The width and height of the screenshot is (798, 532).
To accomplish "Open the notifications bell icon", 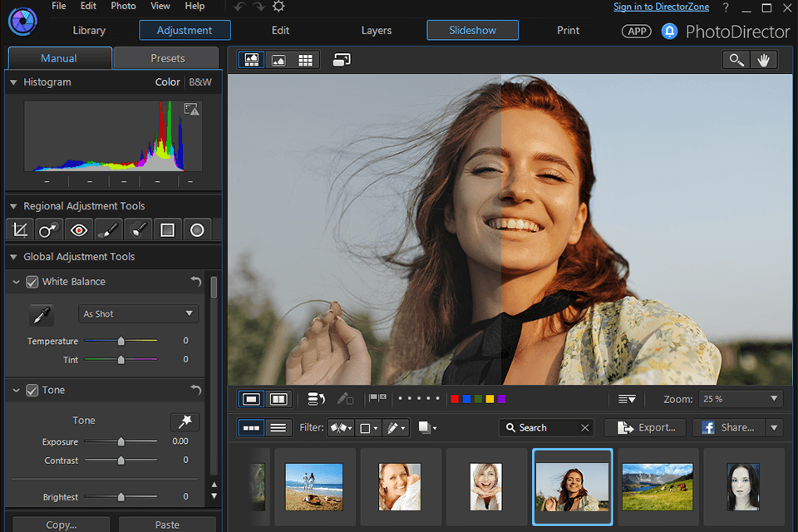I will tap(669, 31).
